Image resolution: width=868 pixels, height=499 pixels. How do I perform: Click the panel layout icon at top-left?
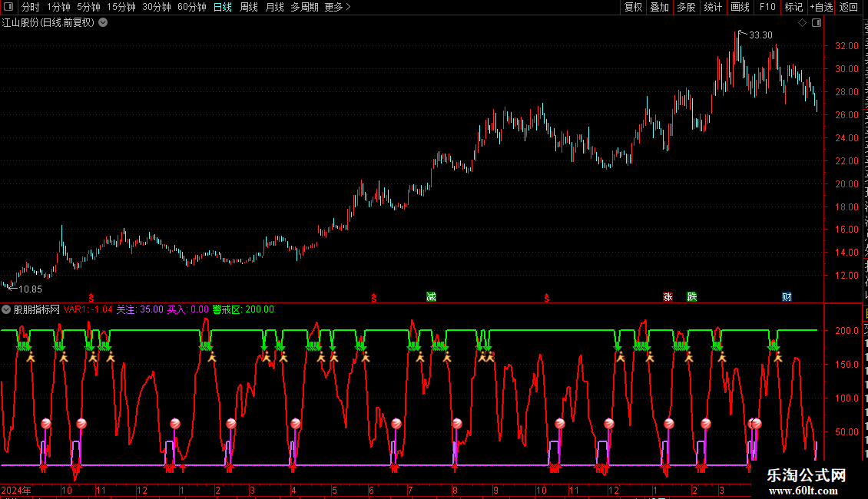pos(8,7)
